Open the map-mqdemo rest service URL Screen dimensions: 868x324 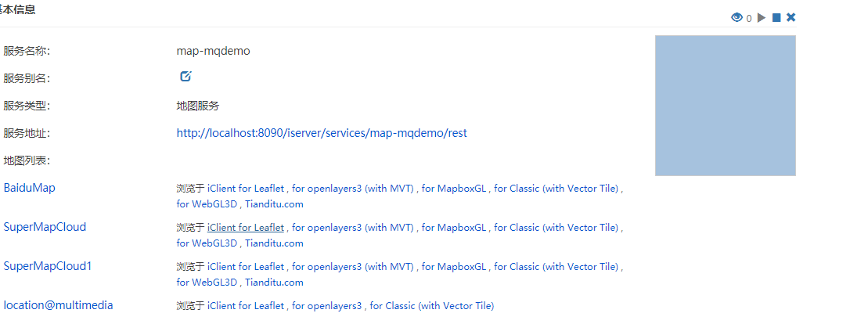322,133
